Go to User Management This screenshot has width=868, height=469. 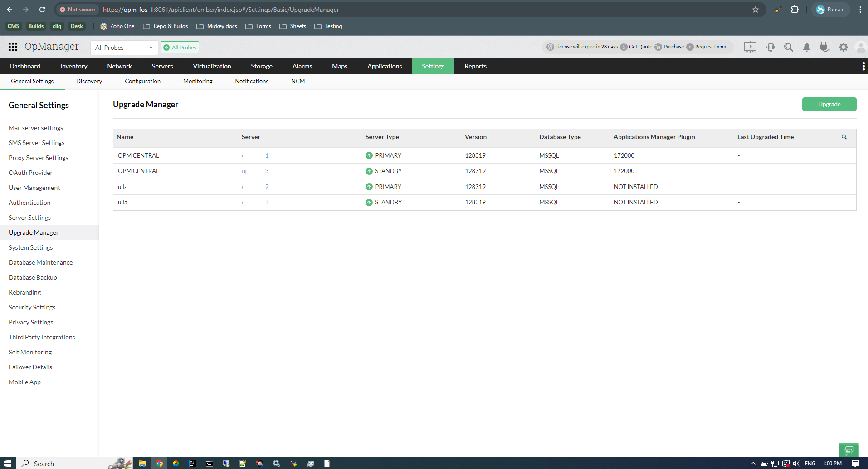pos(34,188)
